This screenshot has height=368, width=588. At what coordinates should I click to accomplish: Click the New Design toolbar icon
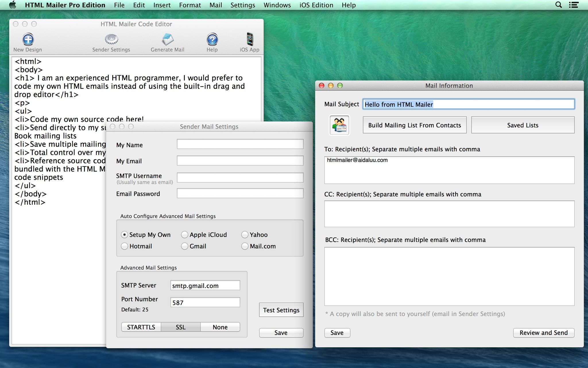click(28, 39)
